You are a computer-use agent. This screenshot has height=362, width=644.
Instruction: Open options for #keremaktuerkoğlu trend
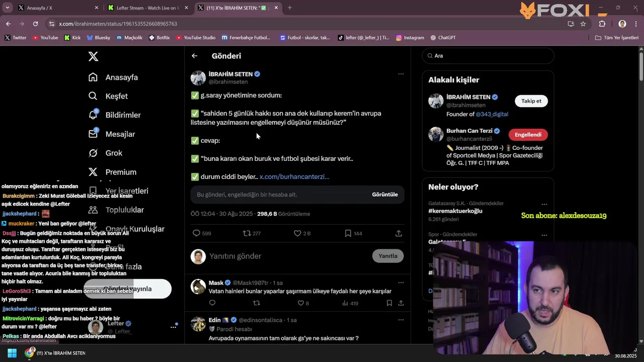(x=544, y=204)
